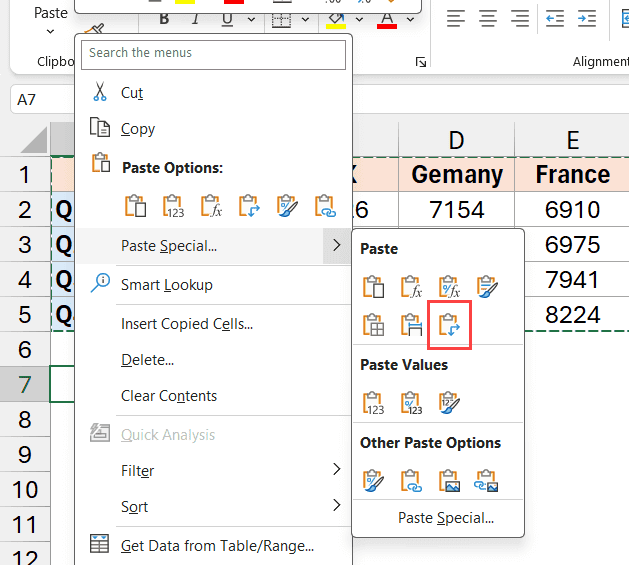Viewport: 629px width, 565px height.
Task: Pick Keep Source Column Widths icon
Action: click(x=411, y=324)
